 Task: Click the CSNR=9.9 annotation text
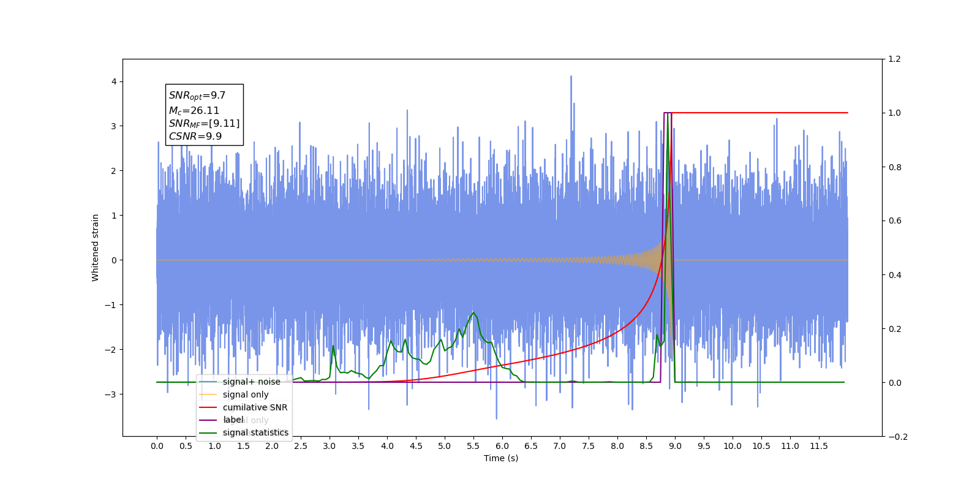(195, 137)
